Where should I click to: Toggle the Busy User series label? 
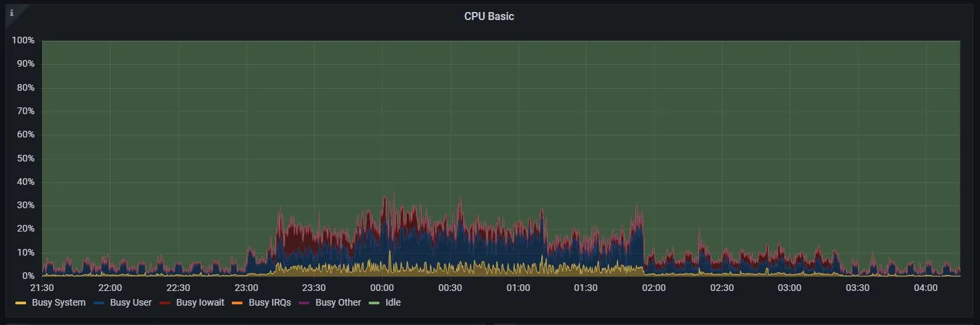point(131,303)
